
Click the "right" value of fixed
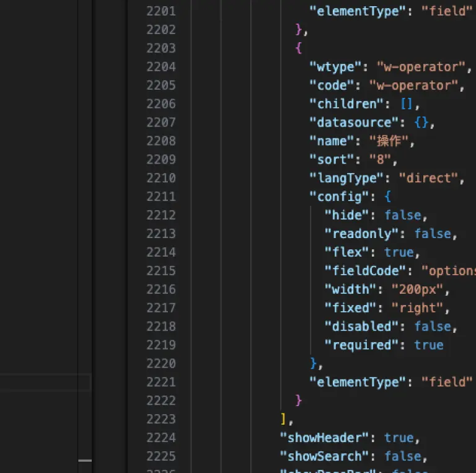pyautogui.click(x=417, y=308)
